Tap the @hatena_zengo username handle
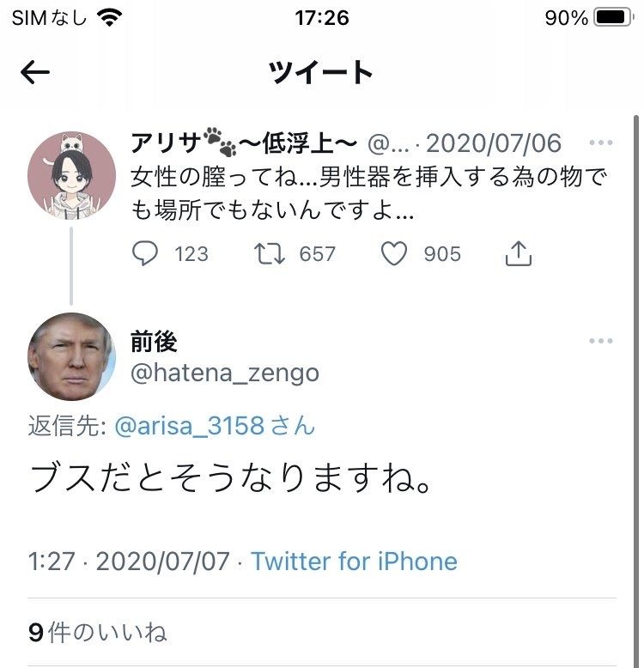This screenshot has height=668, width=644. click(224, 373)
